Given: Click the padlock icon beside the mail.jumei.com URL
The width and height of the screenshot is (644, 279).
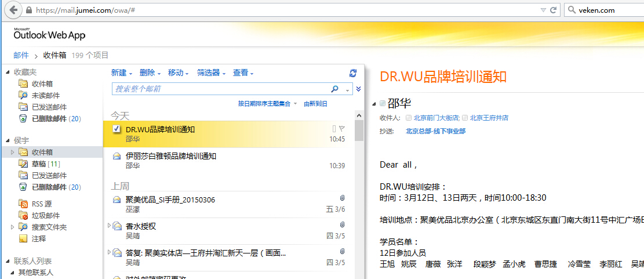Looking at the screenshot, I should (x=28, y=10).
